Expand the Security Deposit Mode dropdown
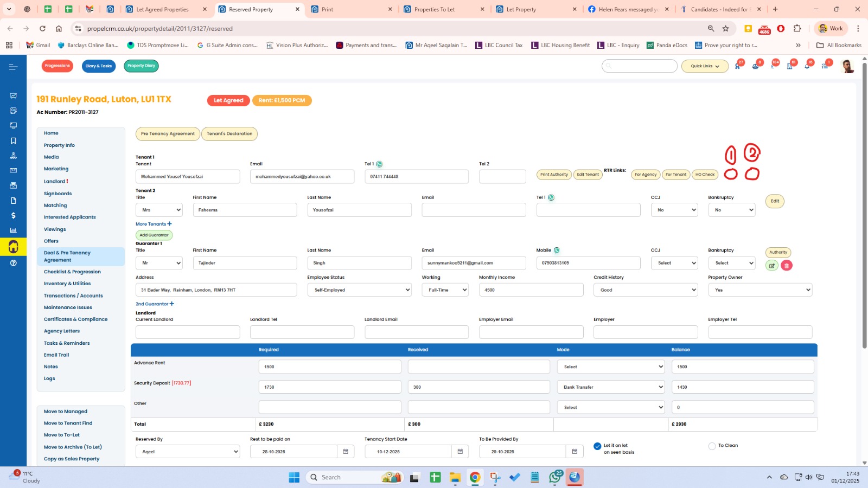The height and width of the screenshot is (488, 868). pos(611,387)
